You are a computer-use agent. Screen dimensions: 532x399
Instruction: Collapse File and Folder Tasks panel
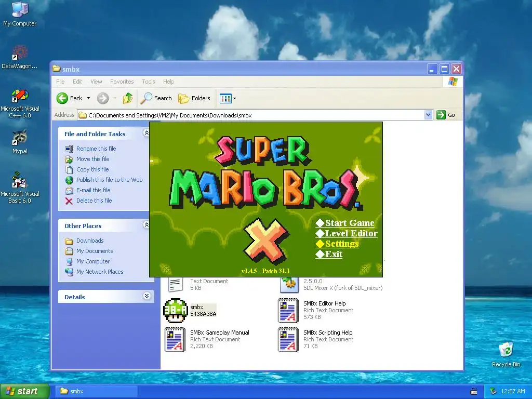pos(146,132)
